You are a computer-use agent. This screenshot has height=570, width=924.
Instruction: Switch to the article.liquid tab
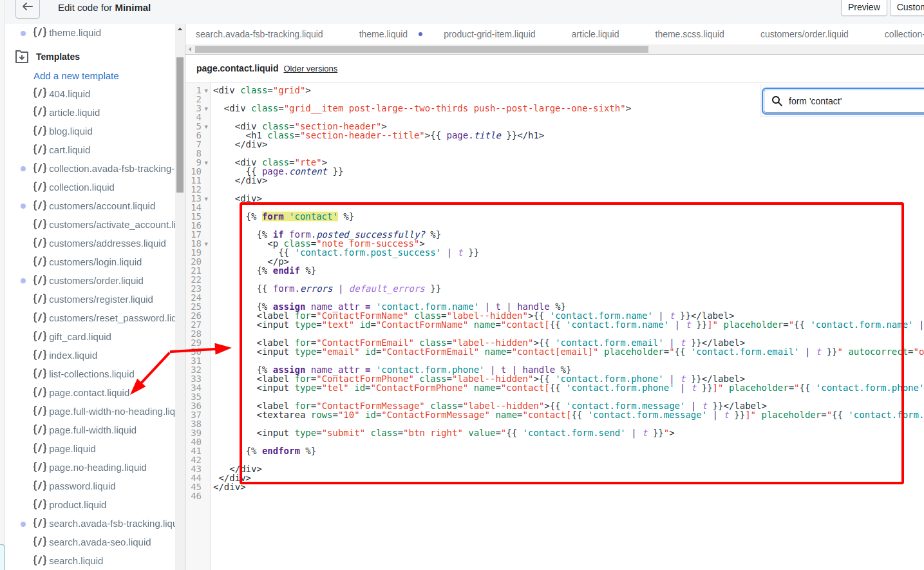(595, 34)
